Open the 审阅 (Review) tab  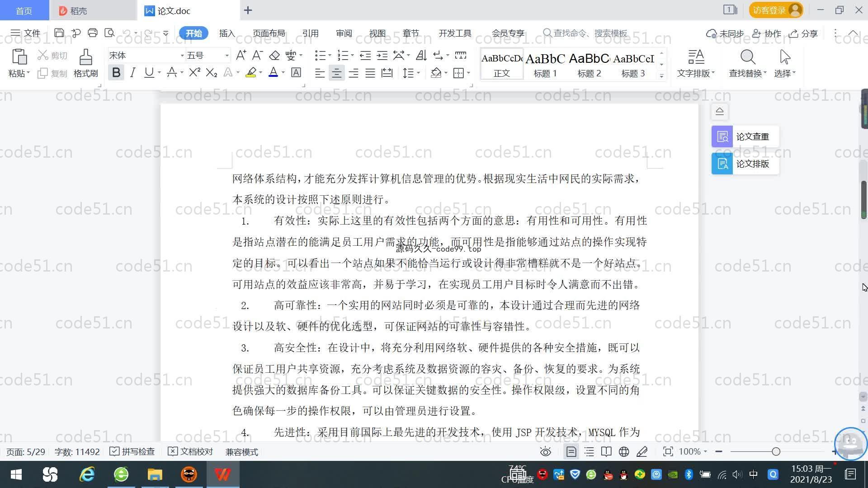point(344,33)
